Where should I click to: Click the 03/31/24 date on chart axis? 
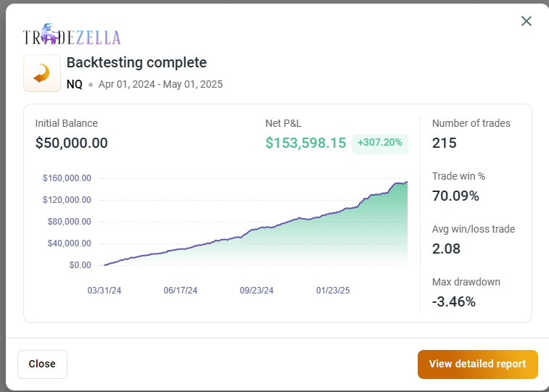click(x=104, y=291)
